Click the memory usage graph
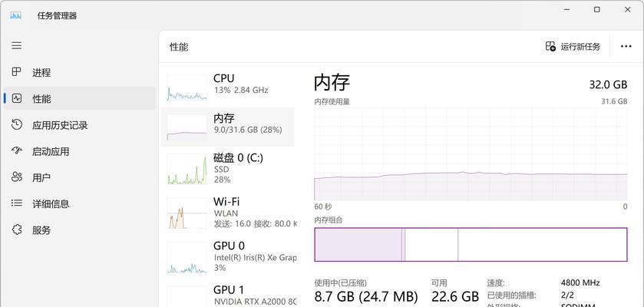This screenshot has width=644, height=307. [471, 154]
